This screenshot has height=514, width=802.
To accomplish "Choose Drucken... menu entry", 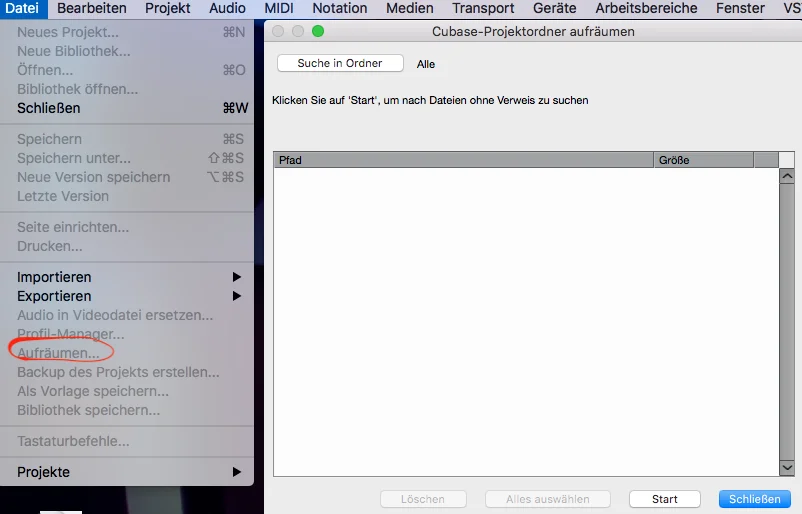I will 127,246.
